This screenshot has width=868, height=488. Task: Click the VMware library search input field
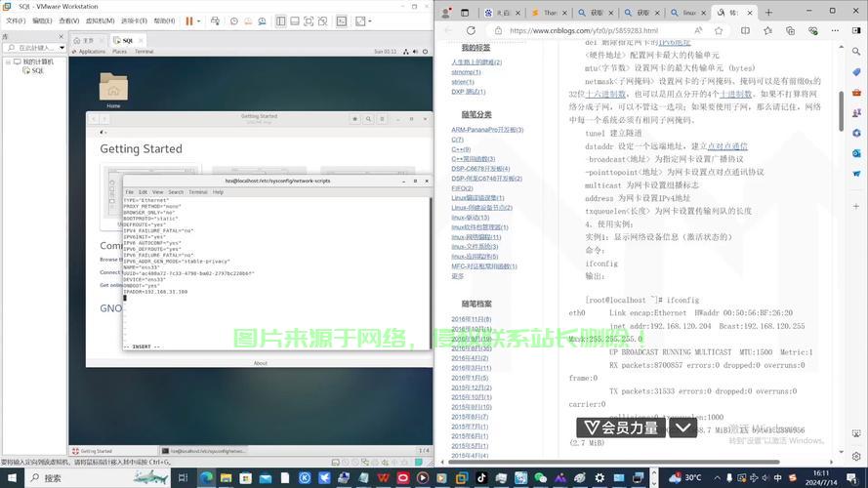click(x=34, y=48)
